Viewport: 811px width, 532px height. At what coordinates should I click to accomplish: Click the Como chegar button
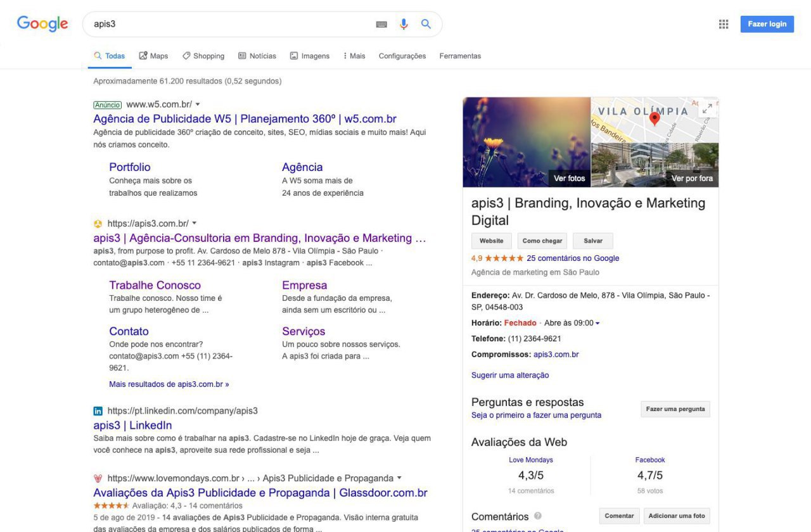pos(542,241)
